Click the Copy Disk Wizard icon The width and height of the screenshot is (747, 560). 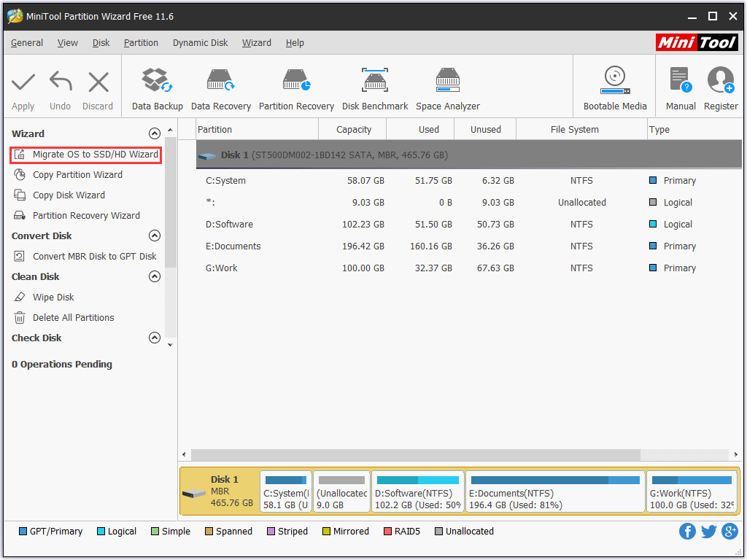20,195
